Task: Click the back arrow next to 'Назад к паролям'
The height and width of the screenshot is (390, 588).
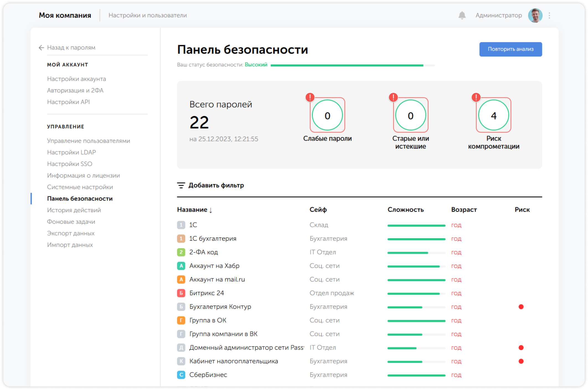Action: tap(41, 48)
